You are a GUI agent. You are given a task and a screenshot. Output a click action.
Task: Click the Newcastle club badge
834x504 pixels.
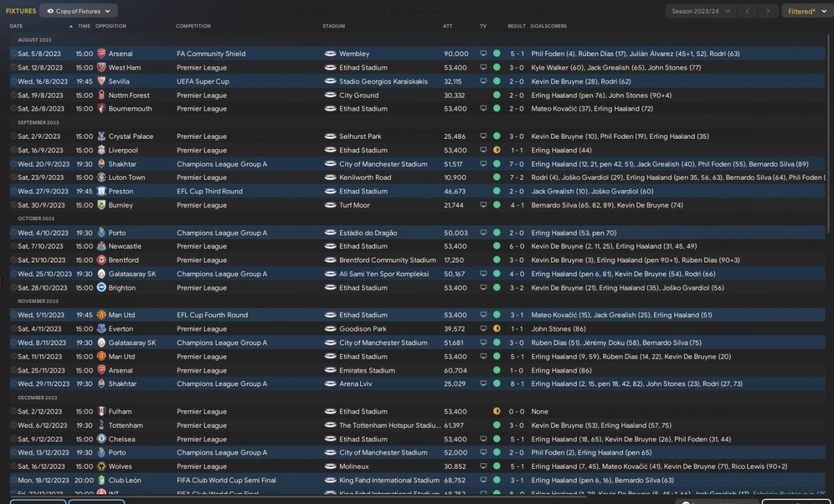click(x=101, y=247)
